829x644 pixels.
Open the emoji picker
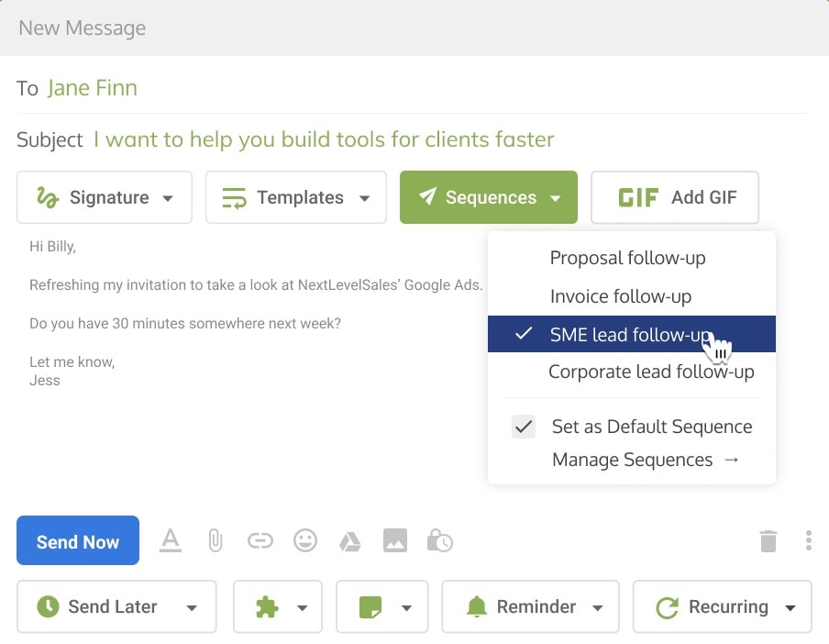click(x=305, y=540)
